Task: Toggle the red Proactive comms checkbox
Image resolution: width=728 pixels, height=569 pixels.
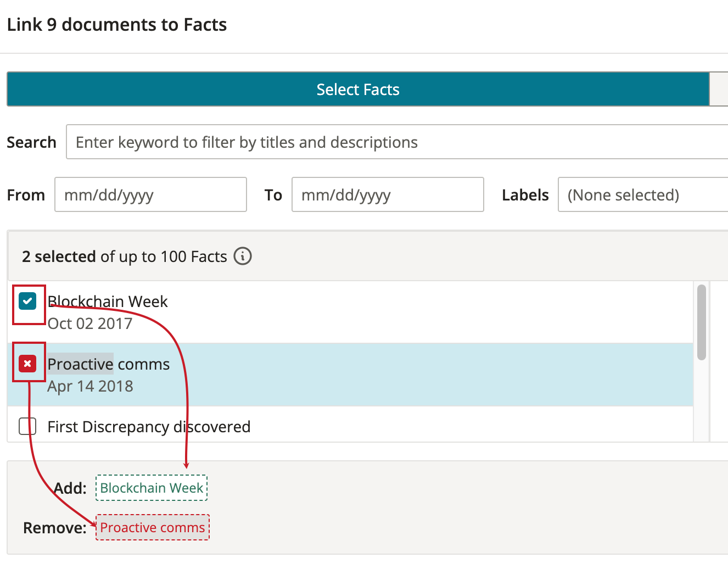Action: [27, 364]
